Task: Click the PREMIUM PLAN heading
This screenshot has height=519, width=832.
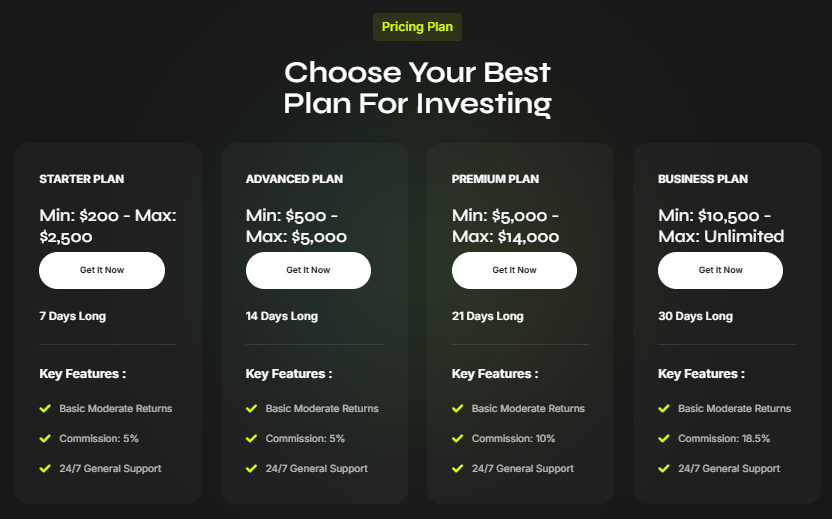Action: pyautogui.click(x=495, y=179)
